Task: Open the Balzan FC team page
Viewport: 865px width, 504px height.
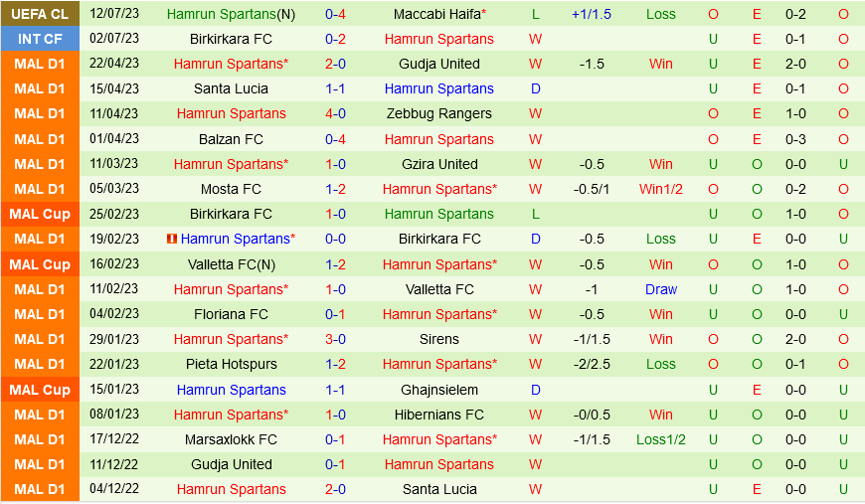Action: pos(231,139)
